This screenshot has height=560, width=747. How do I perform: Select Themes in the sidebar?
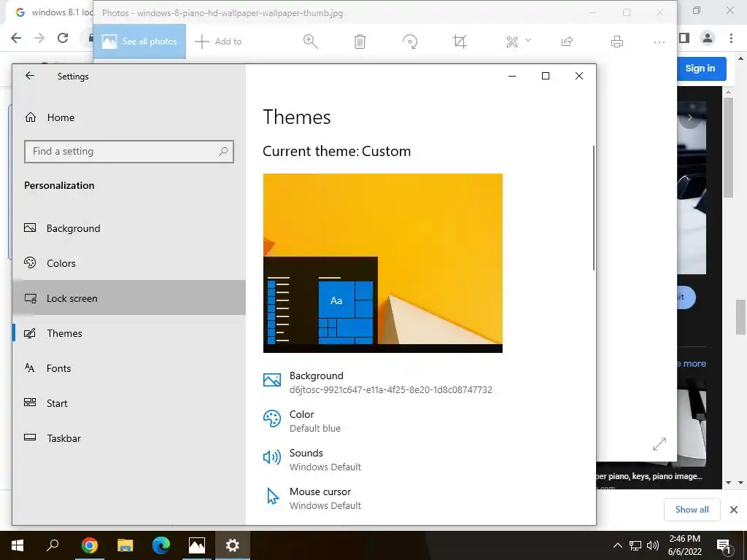(x=128, y=333)
